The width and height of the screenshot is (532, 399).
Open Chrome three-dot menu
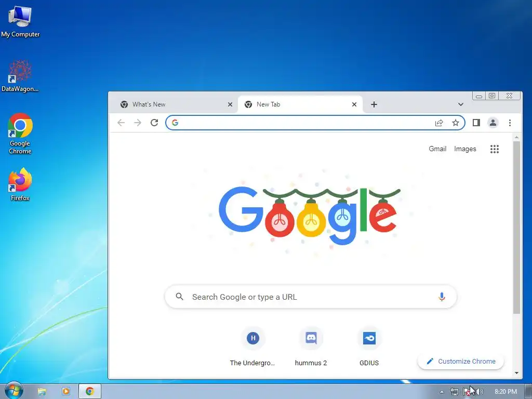[x=510, y=123]
